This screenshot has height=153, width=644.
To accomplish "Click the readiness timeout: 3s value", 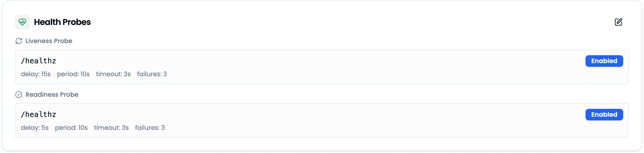I will (x=111, y=128).
